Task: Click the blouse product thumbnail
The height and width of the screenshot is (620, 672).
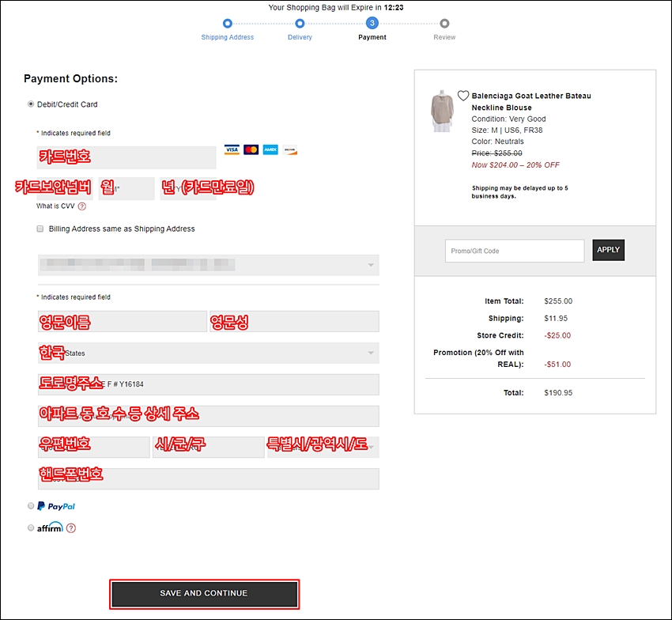Action: tap(442, 111)
